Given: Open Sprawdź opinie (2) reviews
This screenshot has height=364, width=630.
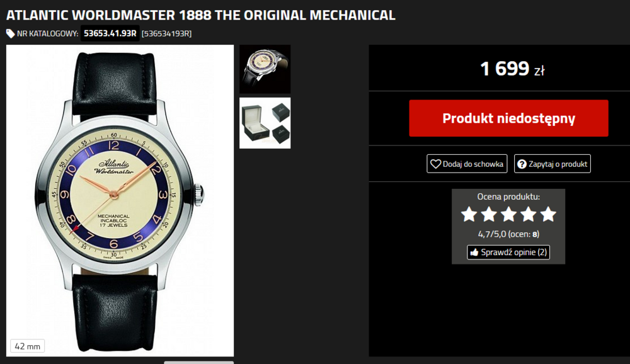Looking at the screenshot, I should pyautogui.click(x=508, y=253).
